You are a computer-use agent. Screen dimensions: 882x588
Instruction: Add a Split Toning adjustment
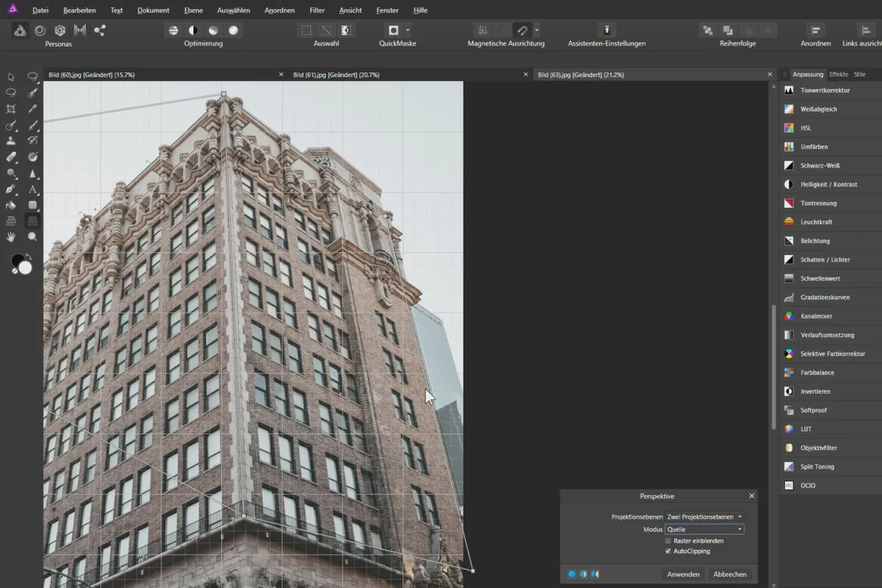coord(831,467)
